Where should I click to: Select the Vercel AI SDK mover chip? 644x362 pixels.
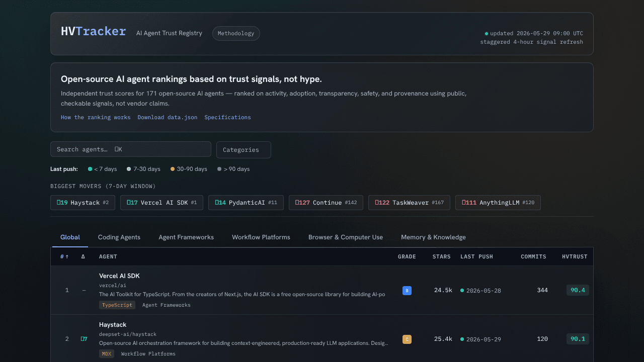pos(162,203)
